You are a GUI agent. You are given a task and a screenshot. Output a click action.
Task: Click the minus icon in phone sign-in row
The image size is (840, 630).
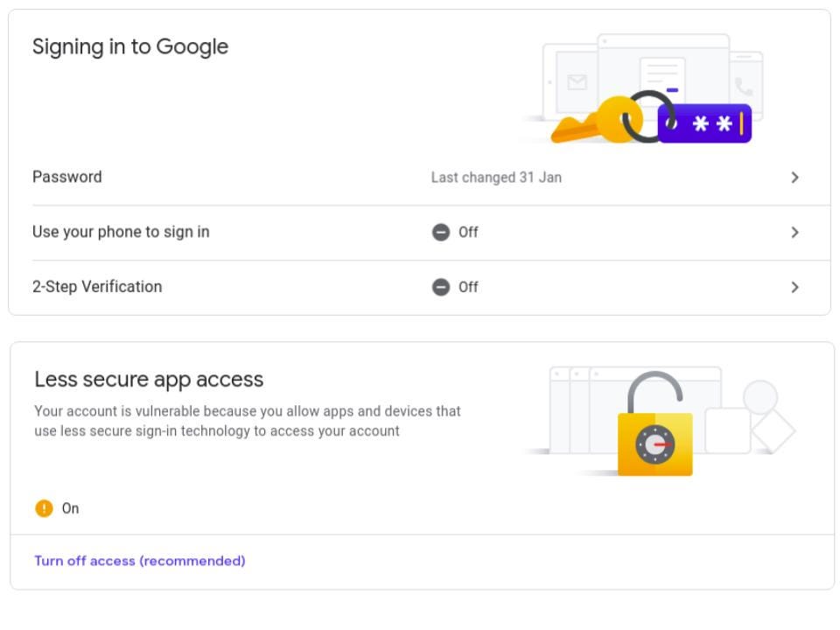[x=441, y=232]
